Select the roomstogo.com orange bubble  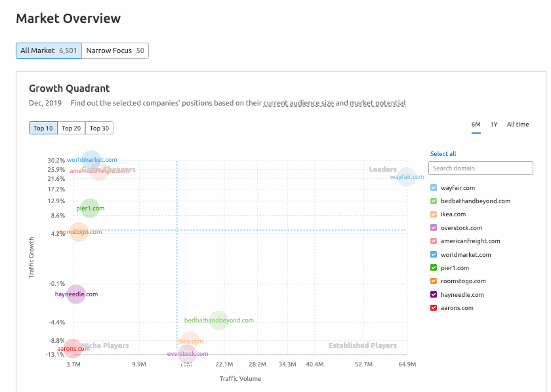(79, 232)
